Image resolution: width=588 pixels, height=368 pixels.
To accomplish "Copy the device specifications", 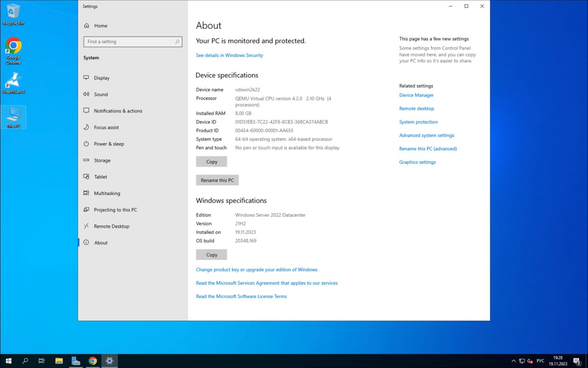I will pos(211,161).
